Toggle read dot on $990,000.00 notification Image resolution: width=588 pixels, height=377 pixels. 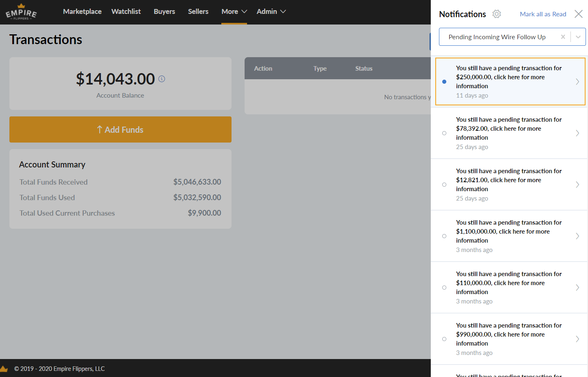444,339
